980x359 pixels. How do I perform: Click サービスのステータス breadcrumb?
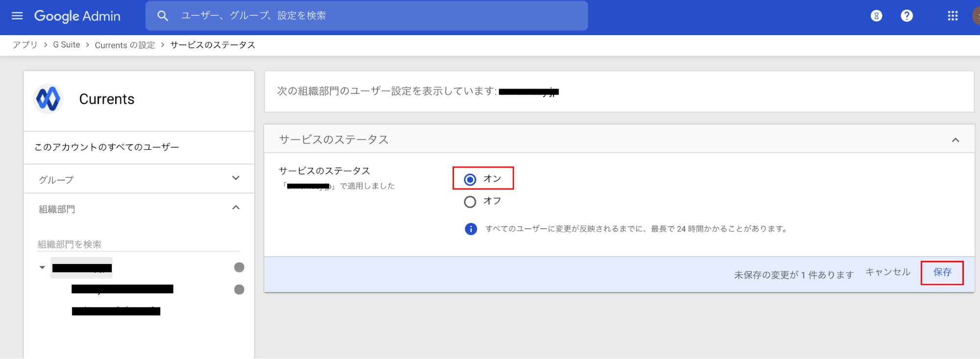(x=213, y=45)
